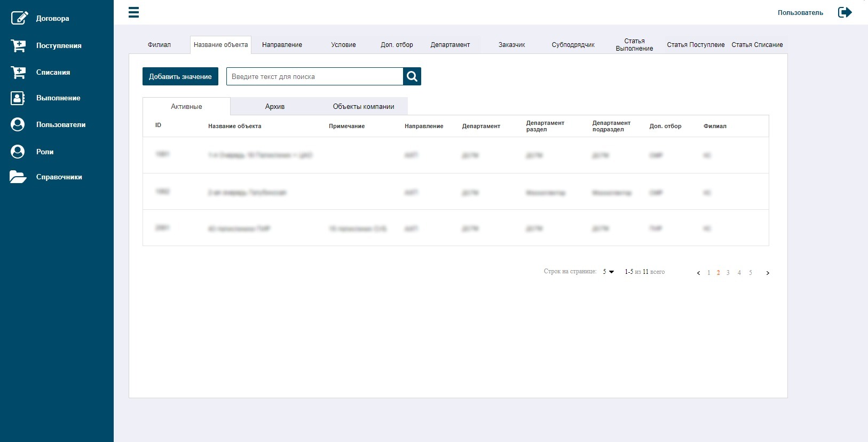Open the Договора sidebar icon
Viewport: 868px width, 442px height.
point(19,18)
